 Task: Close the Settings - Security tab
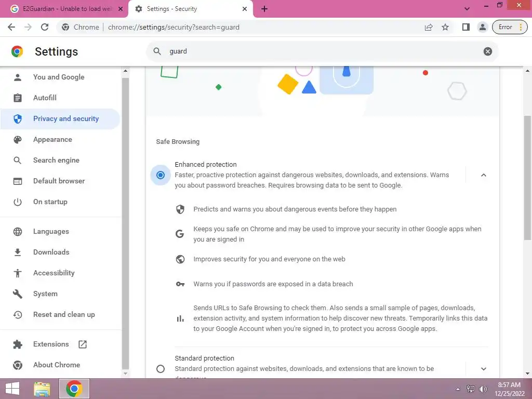(245, 9)
